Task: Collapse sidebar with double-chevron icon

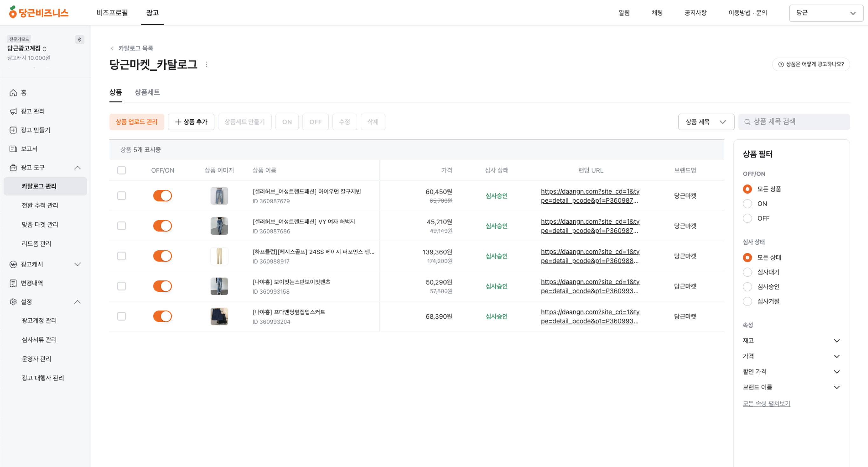Action: tap(79, 39)
